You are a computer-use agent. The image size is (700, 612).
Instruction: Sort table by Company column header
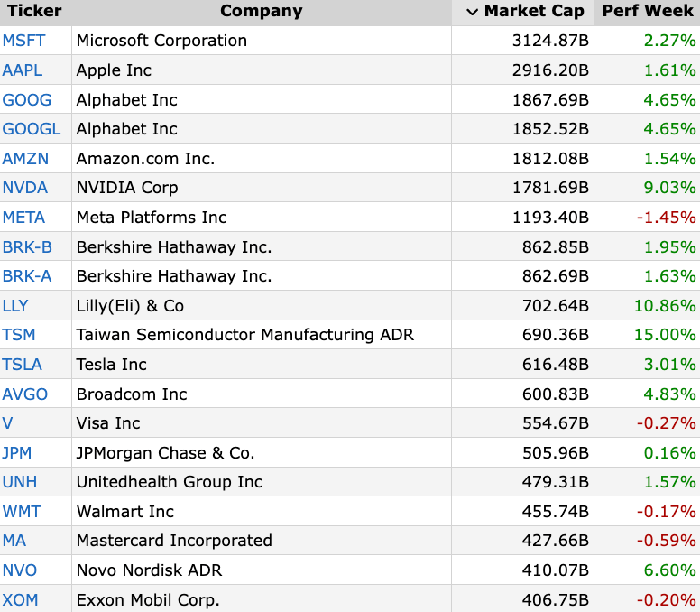click(x=261, y=12)
